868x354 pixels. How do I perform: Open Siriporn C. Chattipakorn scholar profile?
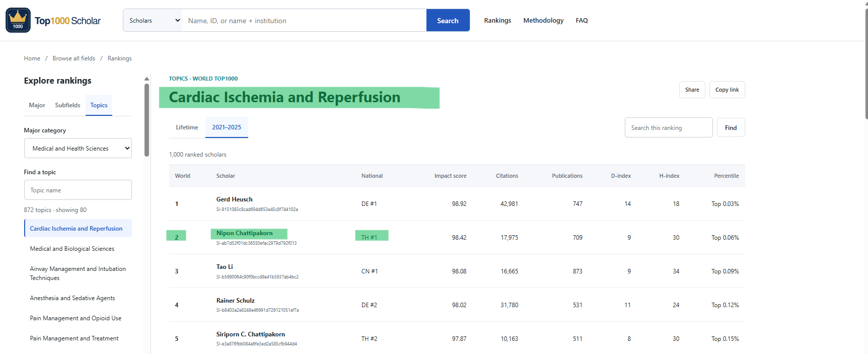pos(251,334)
